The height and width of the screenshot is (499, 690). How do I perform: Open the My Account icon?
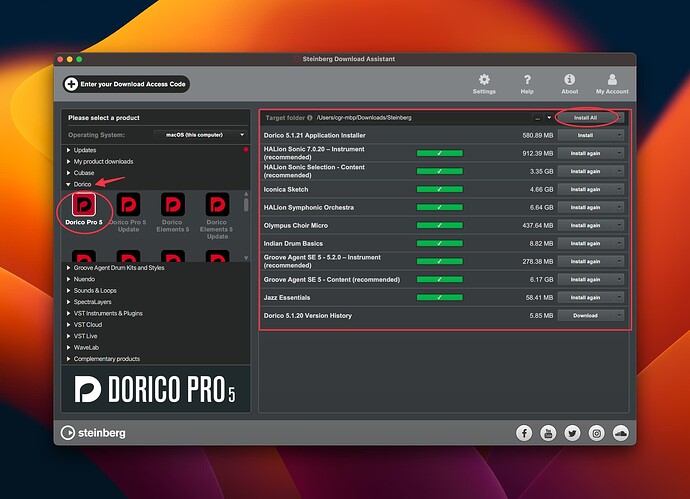click(612, 79)
